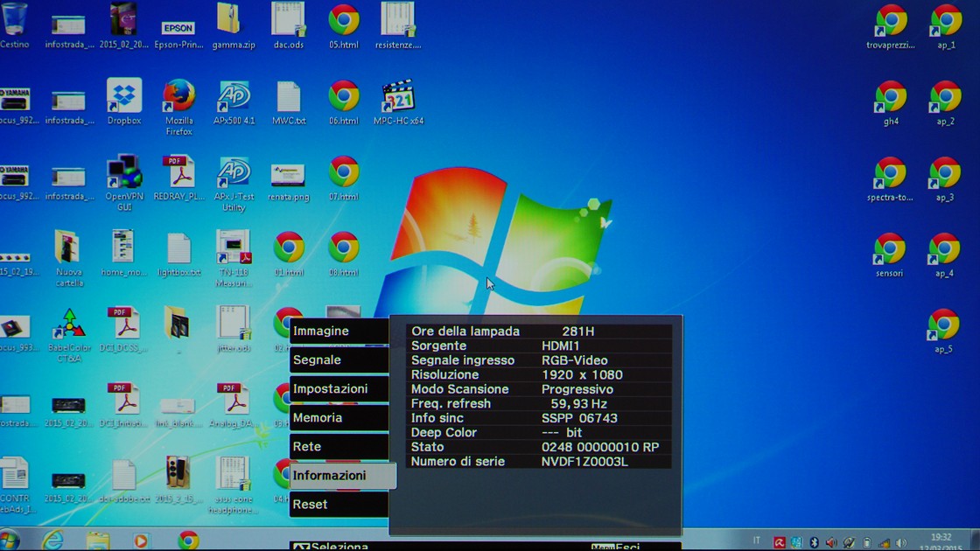Launch the media player taskbar icon

click(141, 541)
